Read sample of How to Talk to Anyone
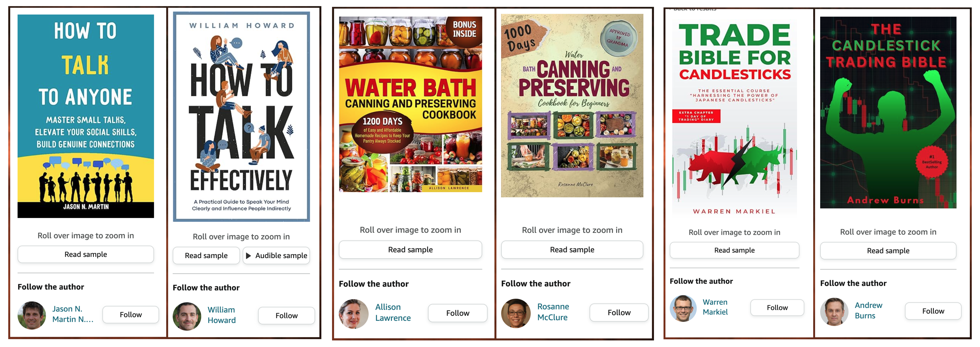The height and width of the screenshot is (347, 980). click(x=86, y=254)
